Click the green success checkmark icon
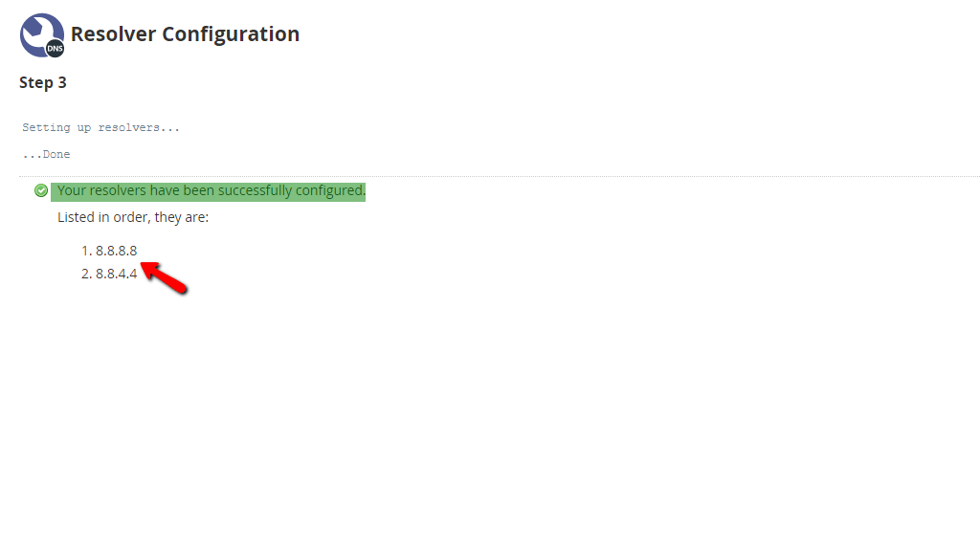The image size is (980, 551). pos(41,190)
